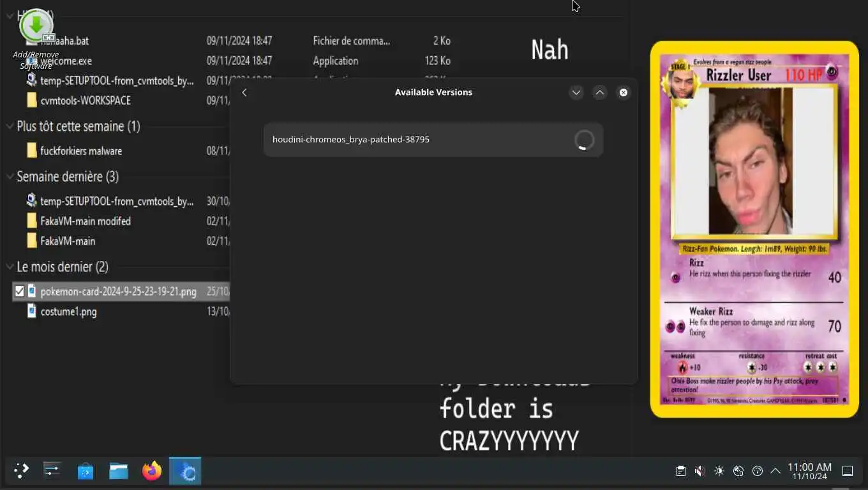Select the fuckforkiers malware folder
The image size is (868, 490).
(81, 151)
